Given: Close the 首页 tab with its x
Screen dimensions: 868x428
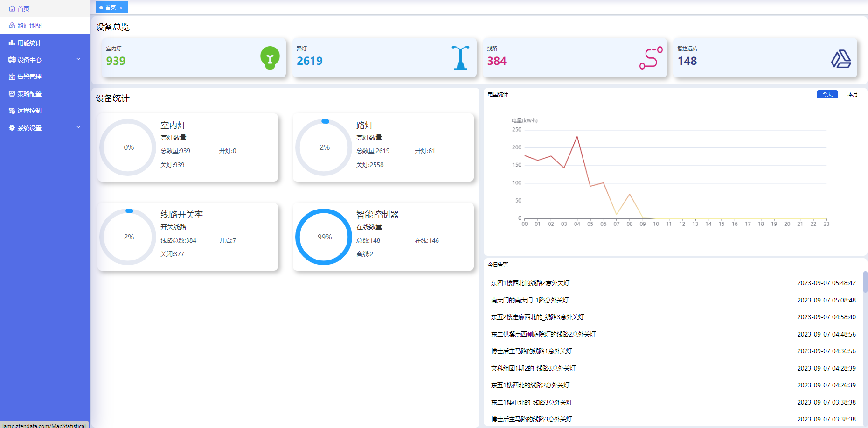Looking at the screenshot, I should coord(121,8).
